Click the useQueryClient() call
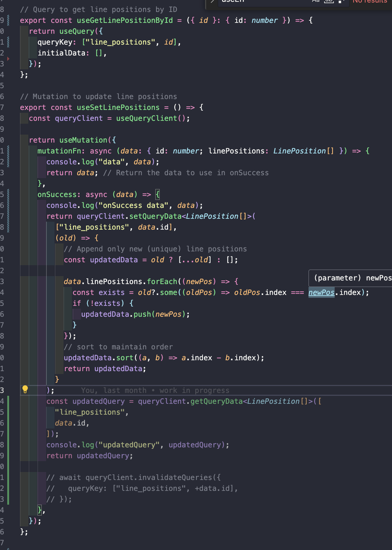Screen dimensions: 392x550 [x=151, y=118]
